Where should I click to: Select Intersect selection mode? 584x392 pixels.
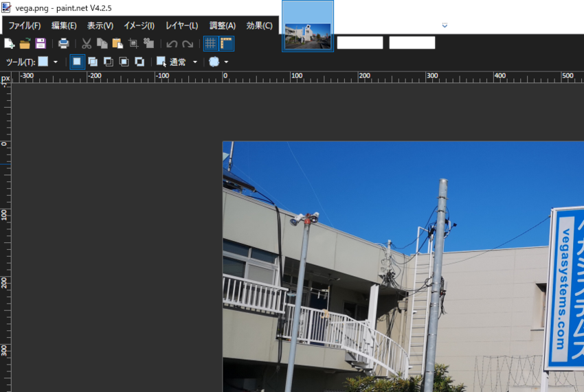pos(124,62)
